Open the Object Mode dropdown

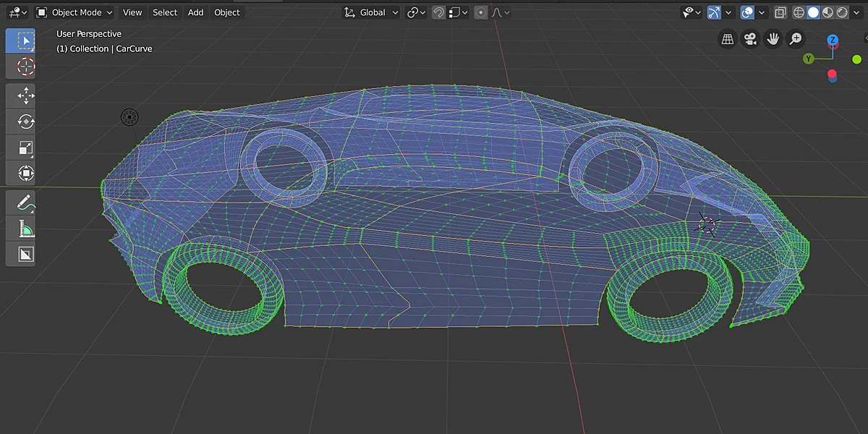click(x=73, y=12)
